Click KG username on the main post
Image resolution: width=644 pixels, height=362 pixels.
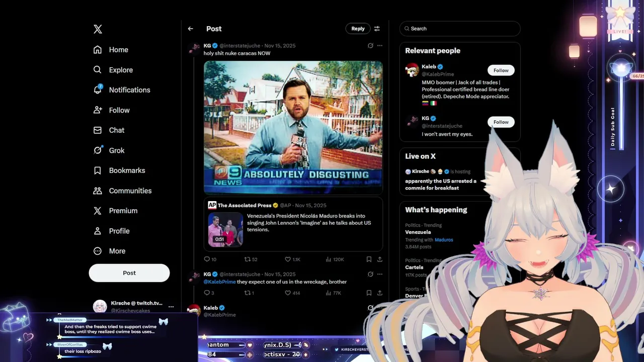tap(207, 46)
